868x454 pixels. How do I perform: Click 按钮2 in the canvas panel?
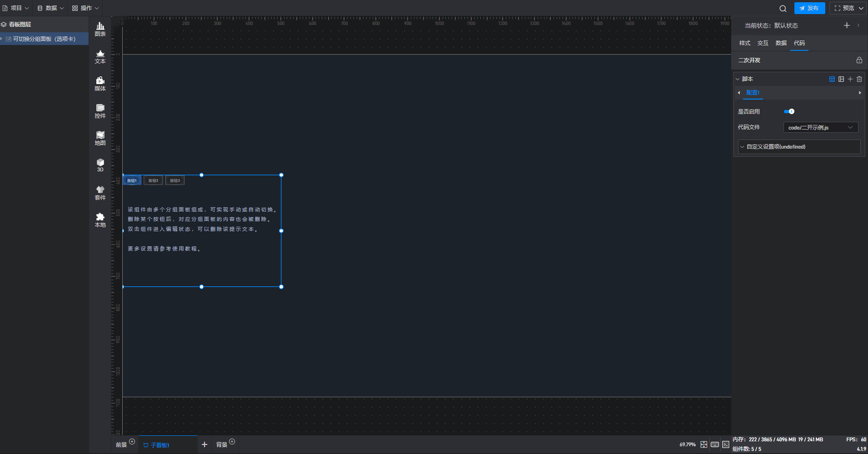[153, 180]
